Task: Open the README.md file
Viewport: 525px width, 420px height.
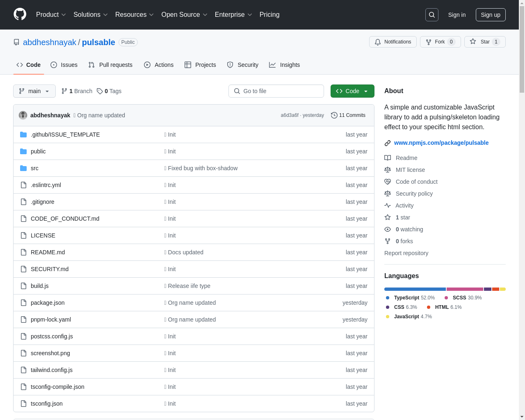Action: 48,252
